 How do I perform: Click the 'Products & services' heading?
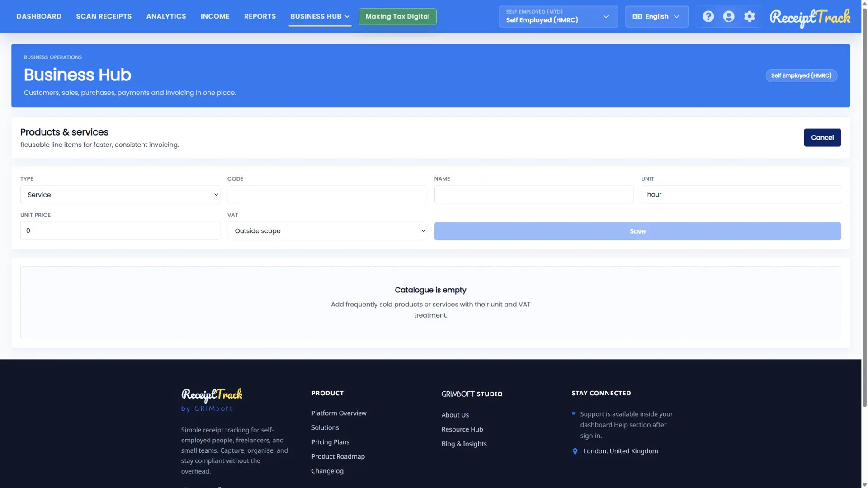[x=64, y=132]
